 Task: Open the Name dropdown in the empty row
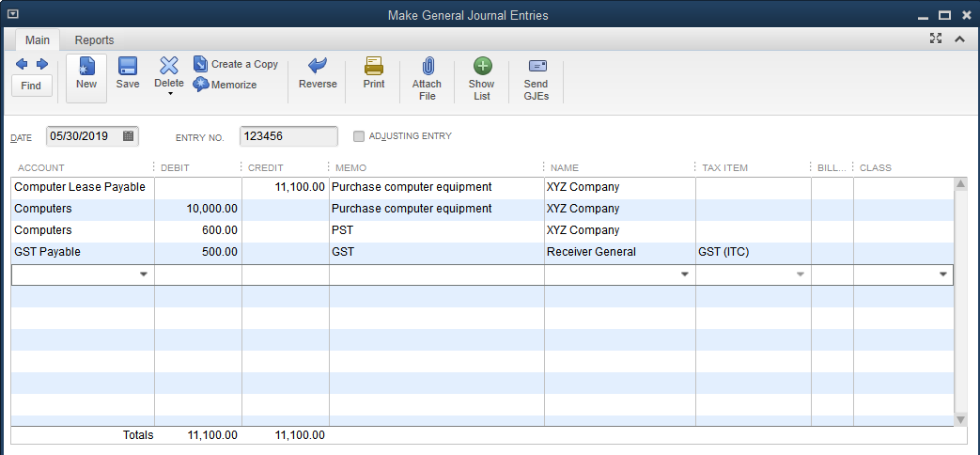coord(684,275)
